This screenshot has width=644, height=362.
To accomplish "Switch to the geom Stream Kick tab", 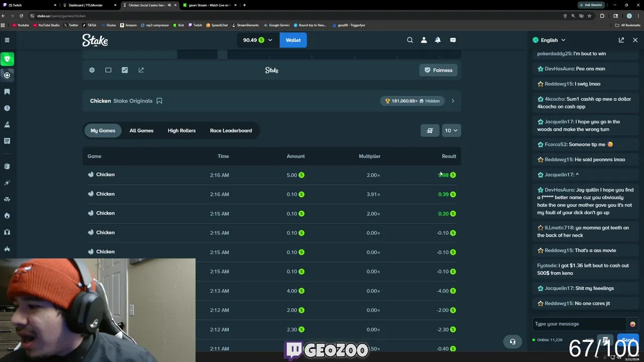I will pos(209,5).
